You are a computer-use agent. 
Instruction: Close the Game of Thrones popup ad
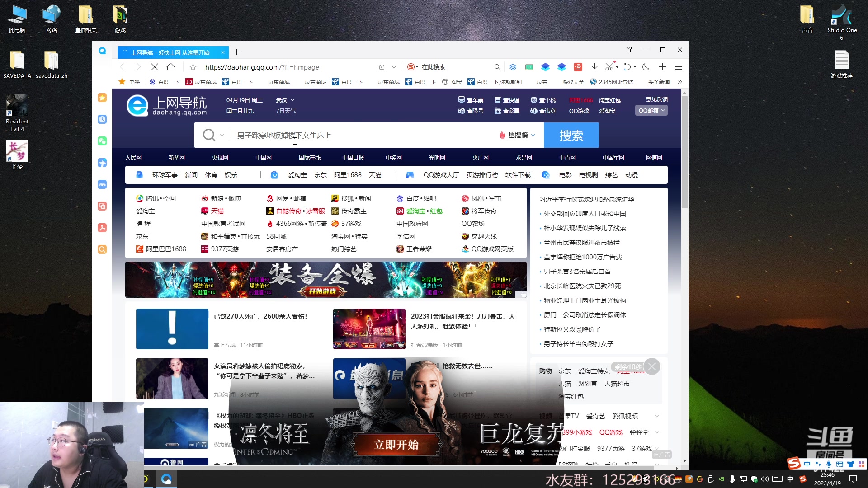tap(651, 366)
